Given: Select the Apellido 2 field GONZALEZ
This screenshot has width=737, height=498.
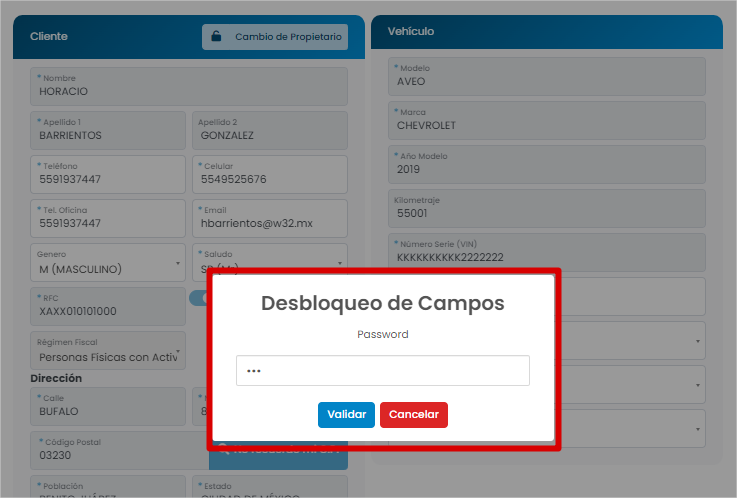Looking at the screenshot, I should pyautogui.click(x=270, y=130).
